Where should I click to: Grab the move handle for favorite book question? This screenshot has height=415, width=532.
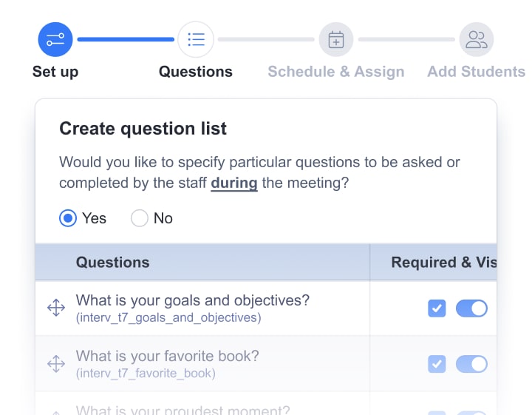(x=56, y=364)
